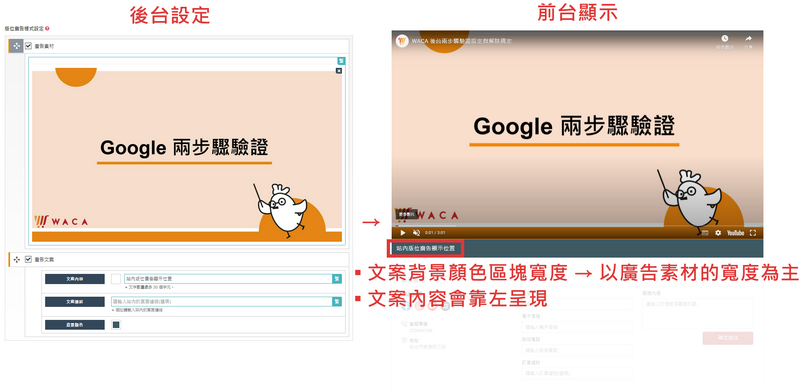Click the 文案連結 label button
This screenshot has width=800, height=388.
click(x=74, y=302)
